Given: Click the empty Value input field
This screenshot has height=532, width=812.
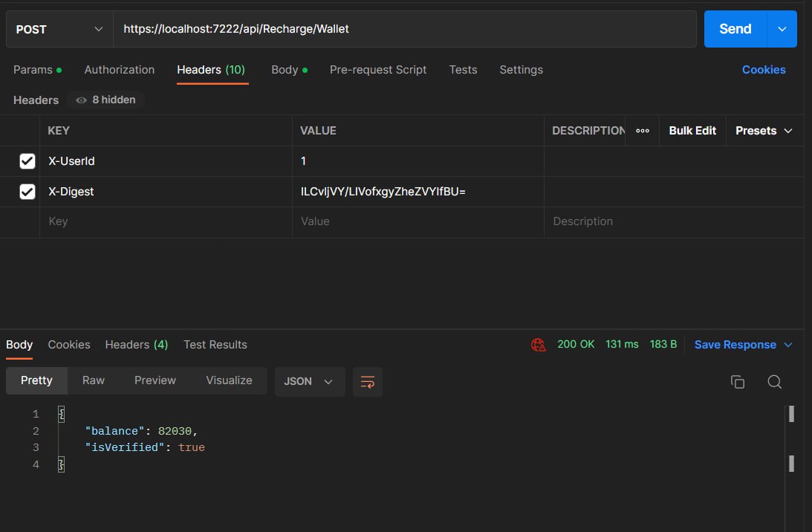Looking at the screenshot, I should click(418, 221).
